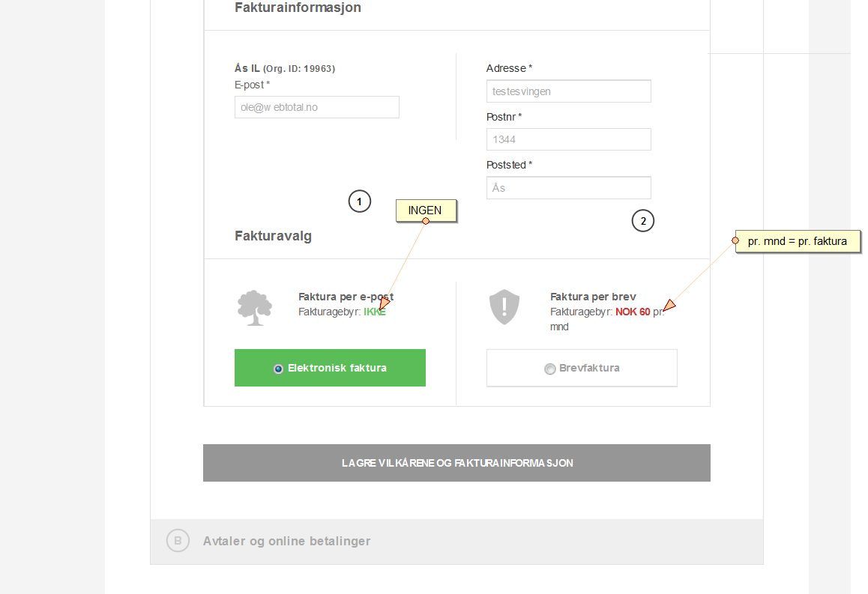The image size is (868, 594).
Task: Select the Elektronisk faktura radio button
Action: point(279,369)
